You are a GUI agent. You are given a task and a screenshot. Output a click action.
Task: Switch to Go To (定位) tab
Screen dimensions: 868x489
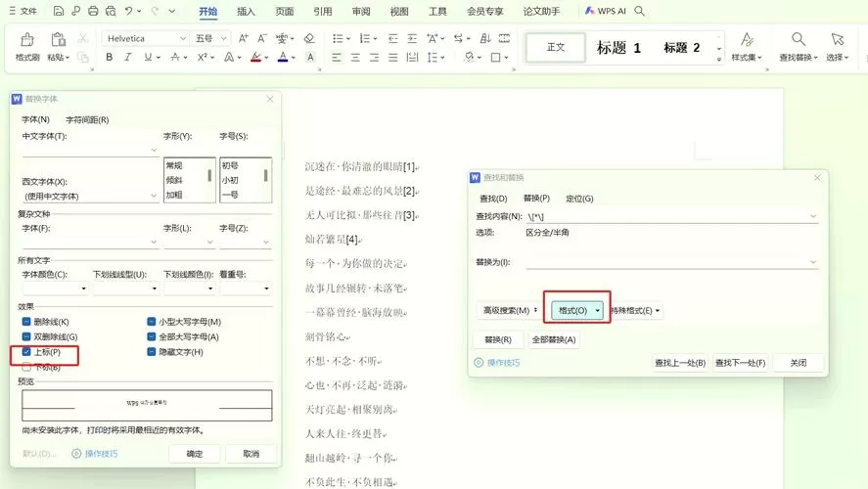tap(579, 198)
